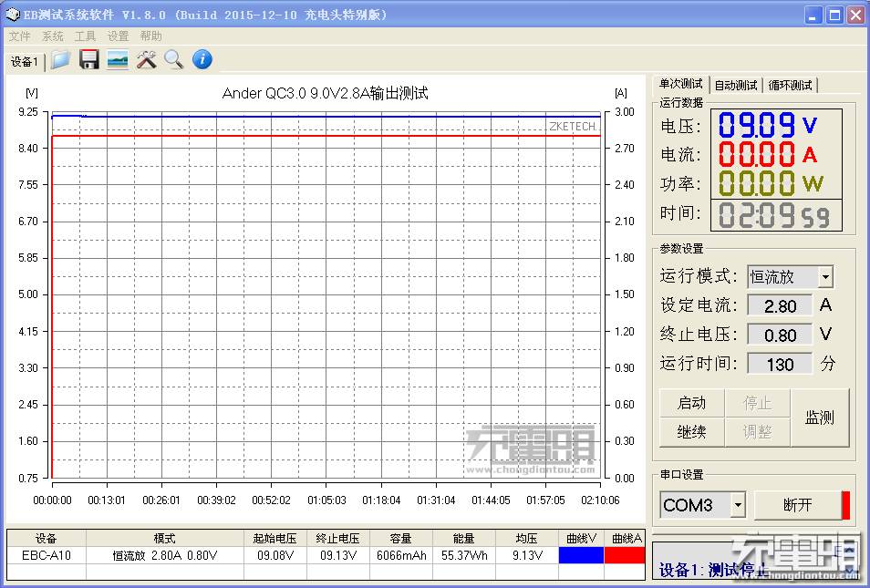Minimize the EB测试系统软件 window
This screenshot has height=588, width=870.
tap(813, 15)
